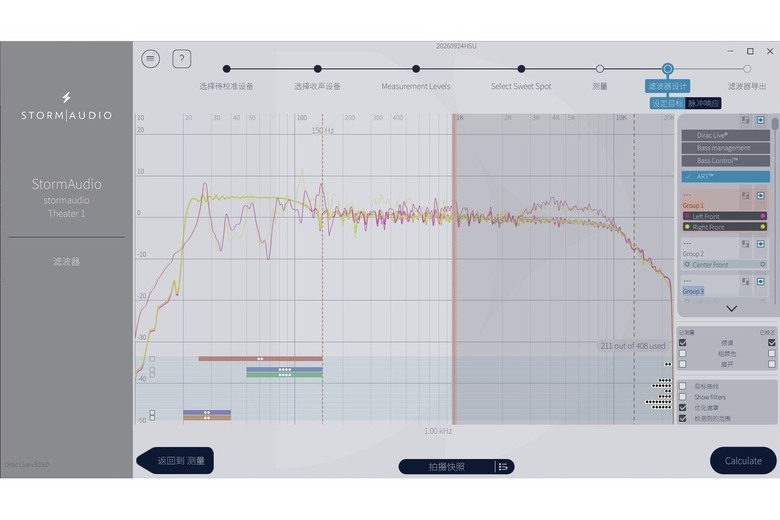Click the red-brown support range bar
This screenshot has height=520, width=780.
(x=260, y=358)
